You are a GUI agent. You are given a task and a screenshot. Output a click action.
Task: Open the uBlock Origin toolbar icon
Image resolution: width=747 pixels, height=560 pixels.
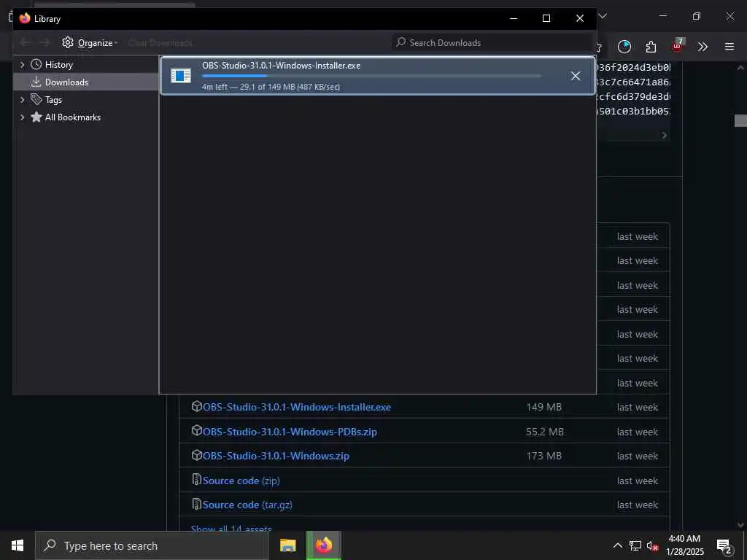[x=678, y=46]
